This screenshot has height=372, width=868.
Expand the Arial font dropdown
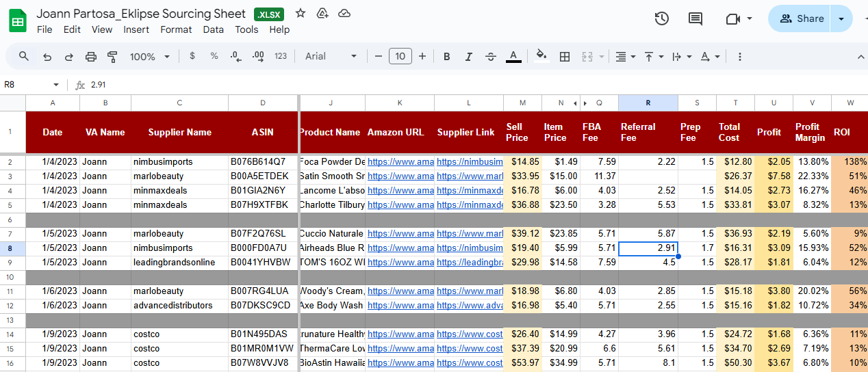[x=331, y=57]
